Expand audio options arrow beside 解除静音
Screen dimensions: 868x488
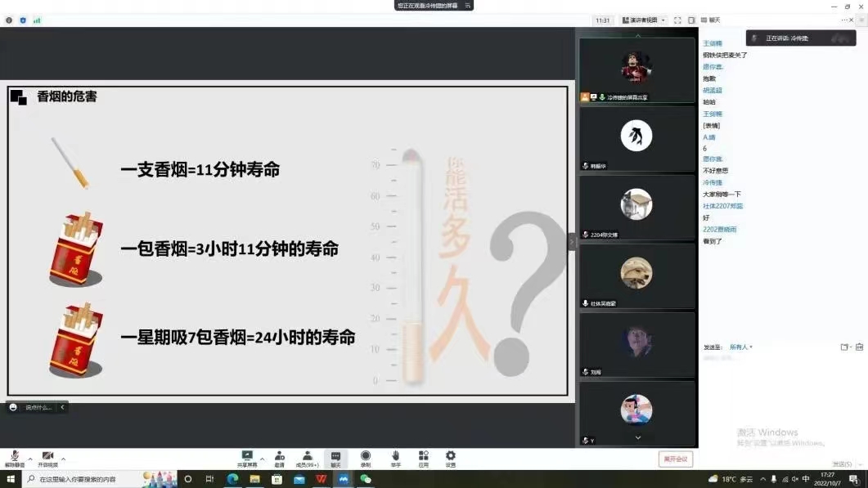click(x=30, y=459)
